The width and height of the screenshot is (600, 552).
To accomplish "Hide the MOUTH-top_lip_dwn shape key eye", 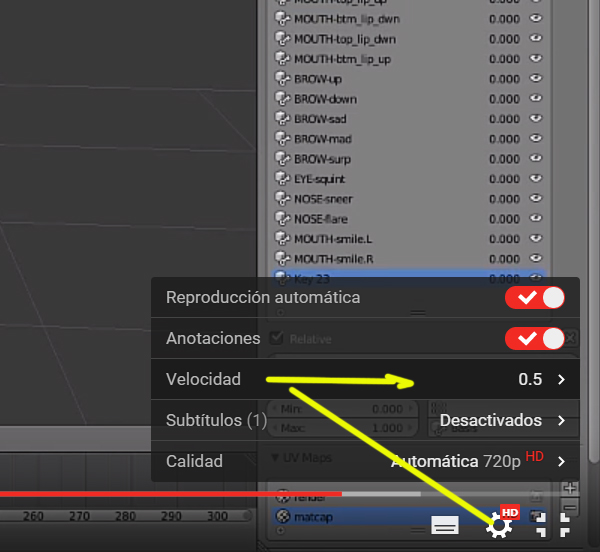I will [536, 38].
